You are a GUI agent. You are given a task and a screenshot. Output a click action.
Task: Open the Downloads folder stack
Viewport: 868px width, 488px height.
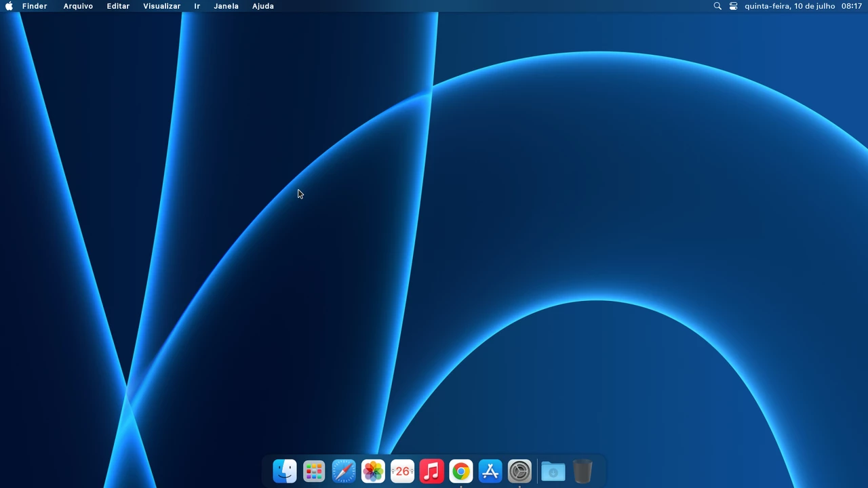(x=553, y=471)
